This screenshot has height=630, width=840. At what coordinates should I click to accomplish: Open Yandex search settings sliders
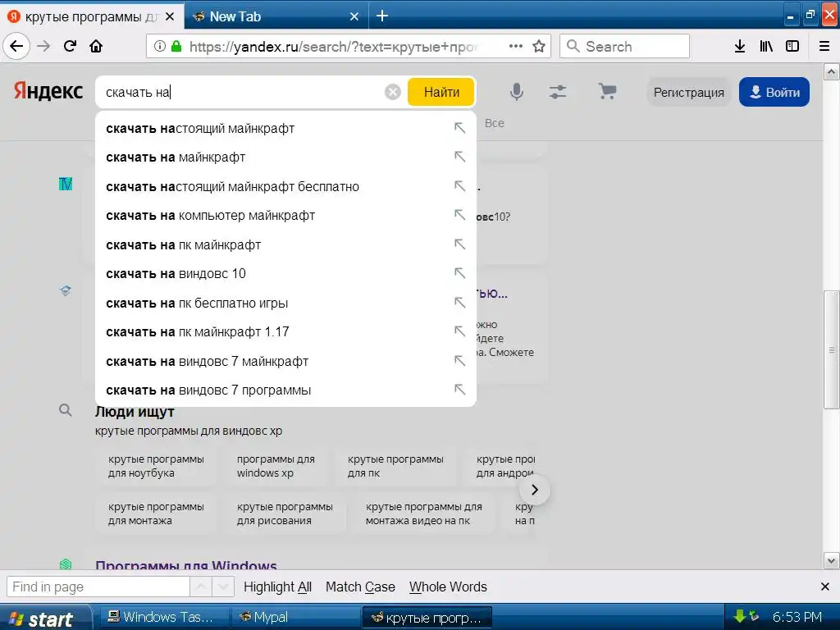point(558,92)
